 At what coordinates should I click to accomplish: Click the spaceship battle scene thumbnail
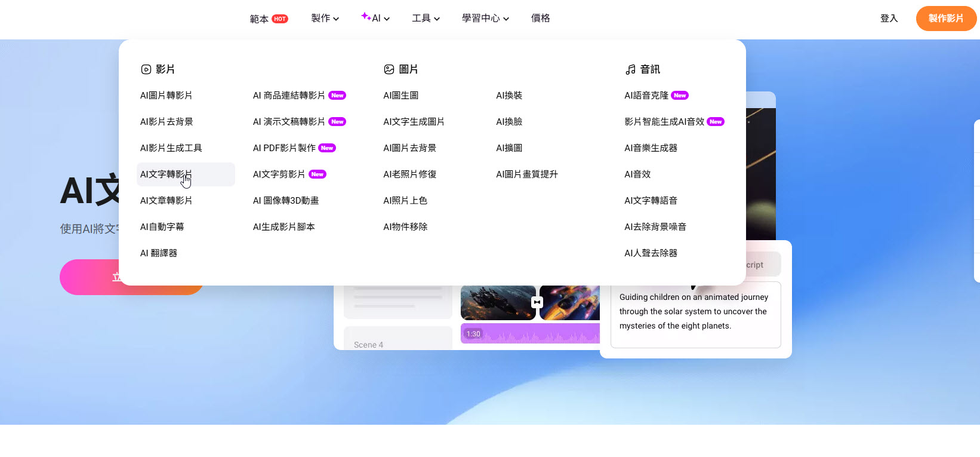click(x=498, y=303)
